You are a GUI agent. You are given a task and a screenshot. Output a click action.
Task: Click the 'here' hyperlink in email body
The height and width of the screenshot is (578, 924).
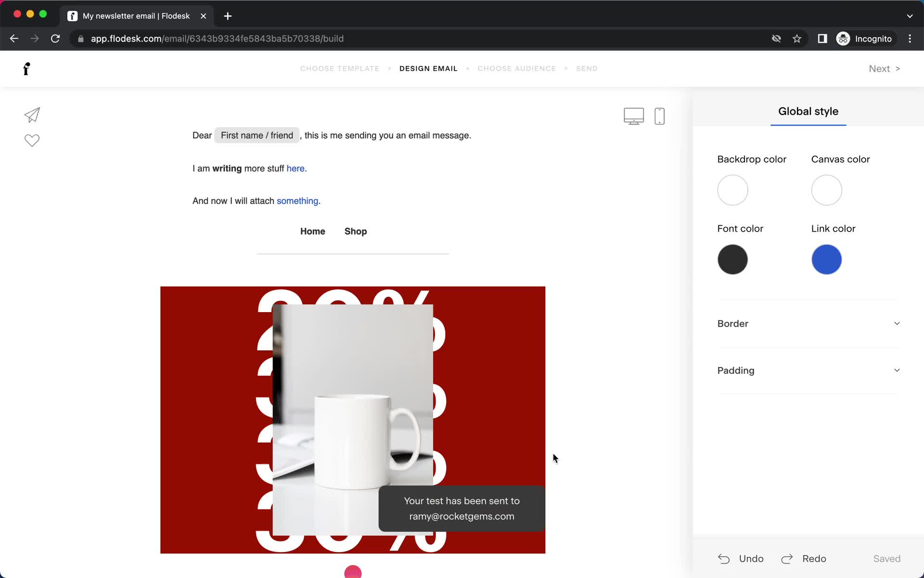[x=295, y=168]
